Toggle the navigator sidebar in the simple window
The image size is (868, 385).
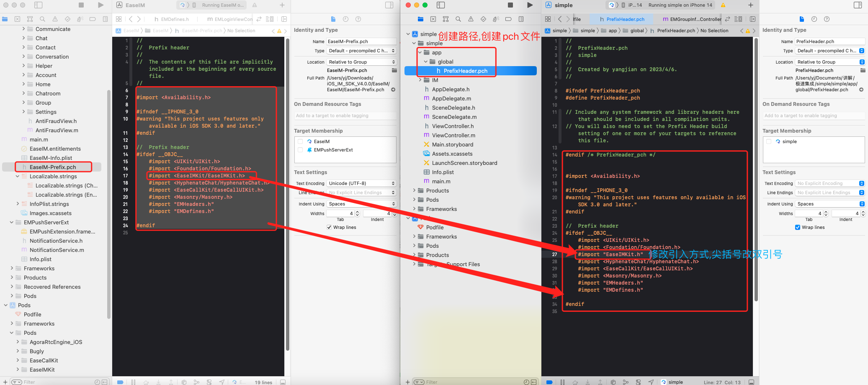(440, 5)
